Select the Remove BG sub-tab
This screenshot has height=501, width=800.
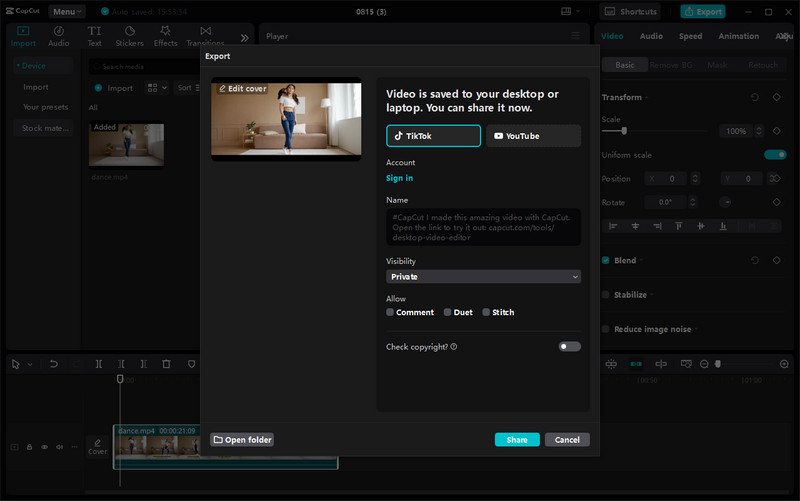click(671, 65)
